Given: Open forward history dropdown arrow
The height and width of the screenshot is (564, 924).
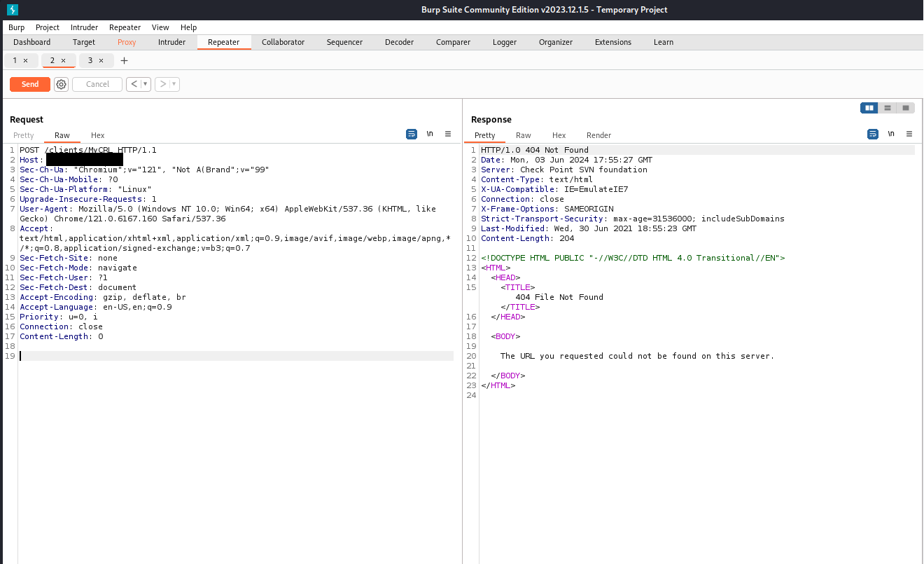Looking at the screenshot, I should [174, 84].
